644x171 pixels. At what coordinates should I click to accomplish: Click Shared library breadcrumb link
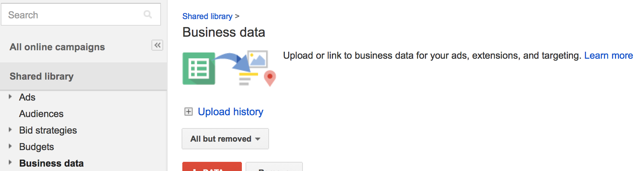[x=207, y=16]
